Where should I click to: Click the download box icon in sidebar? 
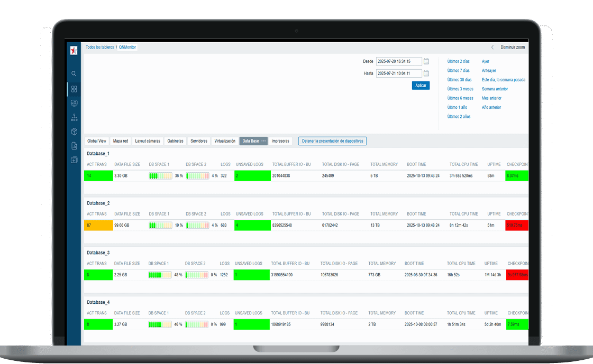pos(74,160)
